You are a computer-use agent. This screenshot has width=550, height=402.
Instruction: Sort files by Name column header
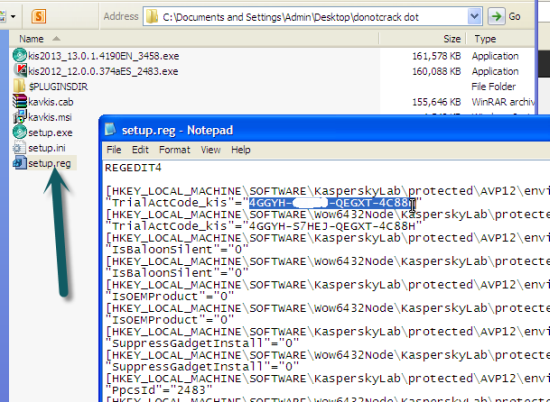[x=194, y=39]
